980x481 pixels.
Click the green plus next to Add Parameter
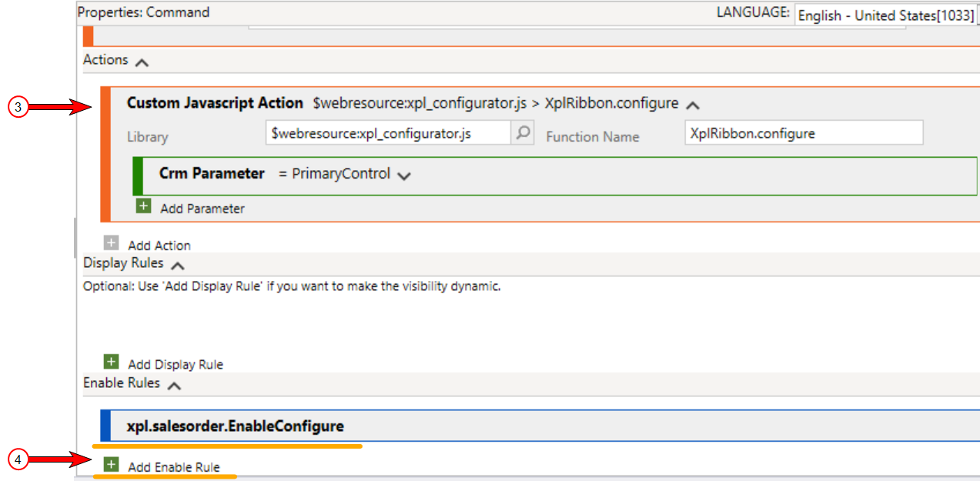point(143,206)
